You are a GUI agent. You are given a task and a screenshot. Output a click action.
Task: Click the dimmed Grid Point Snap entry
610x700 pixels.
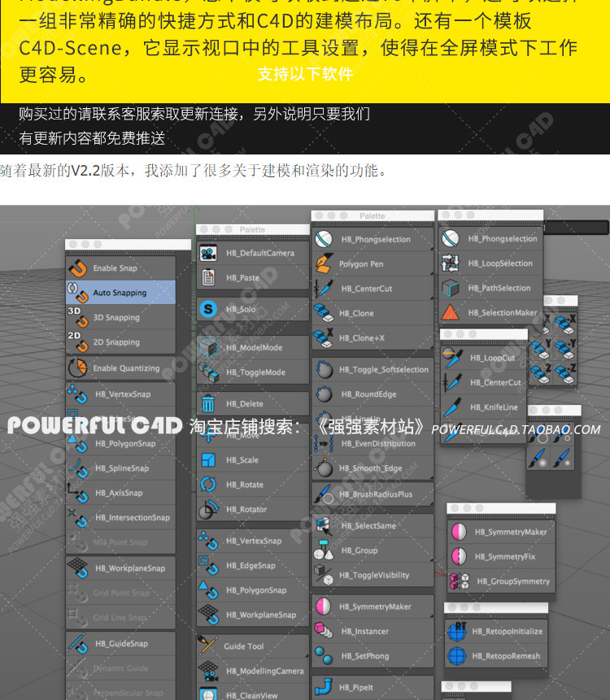pos(120,593)
